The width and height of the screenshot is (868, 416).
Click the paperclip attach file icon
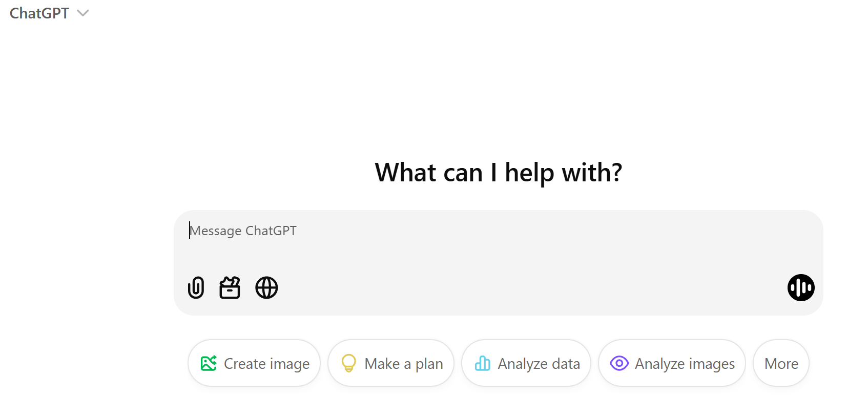[196, 287]
